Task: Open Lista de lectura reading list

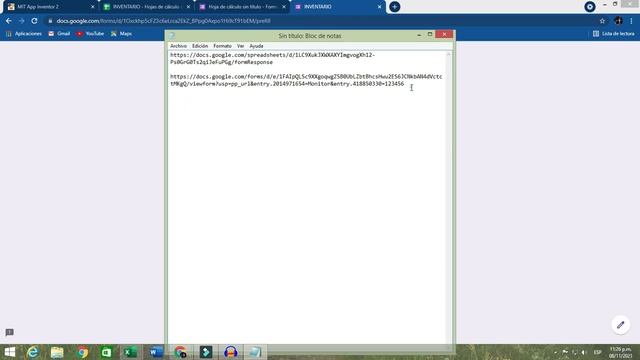Action: click(x=614, y=33)
